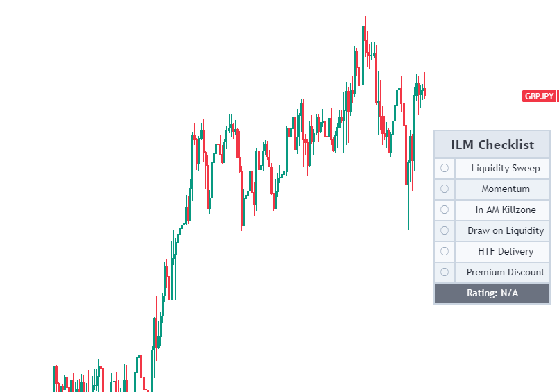Toggle the Momentum radio circle

[445, 189]
